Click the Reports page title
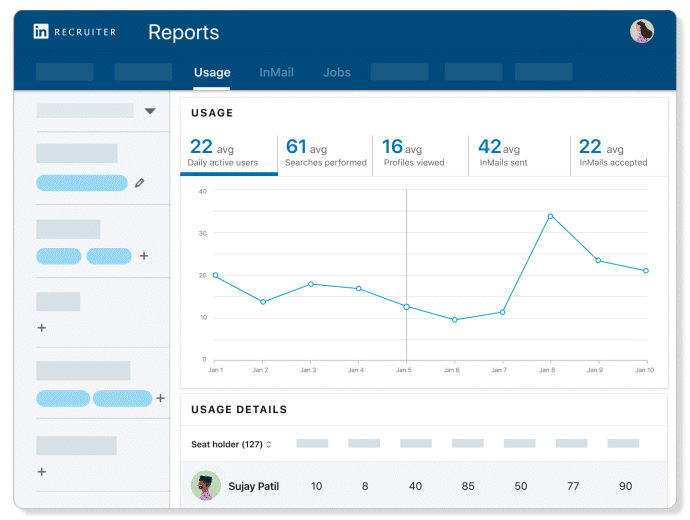 point(183,32)
